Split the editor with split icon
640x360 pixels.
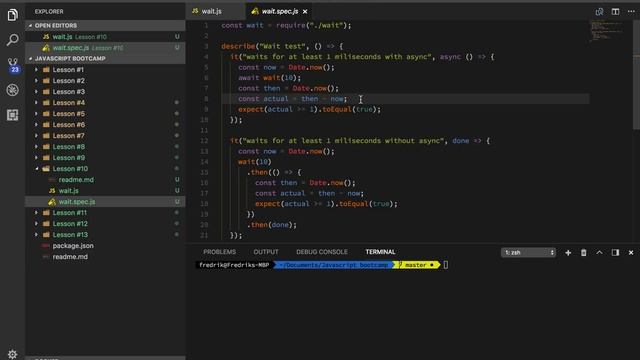(x=615, y=11)
